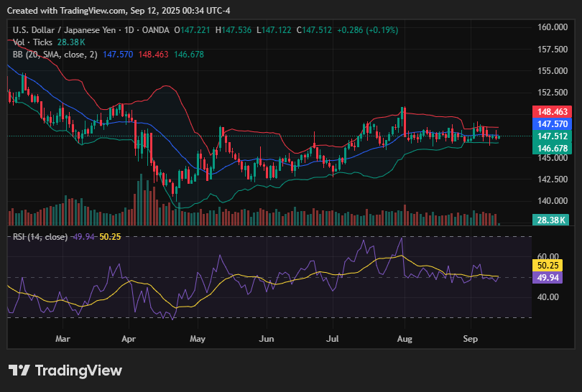The image size is (582, 392).
Task: Click the RSI (14, close) indicator legend
Action: click(40, 237)
